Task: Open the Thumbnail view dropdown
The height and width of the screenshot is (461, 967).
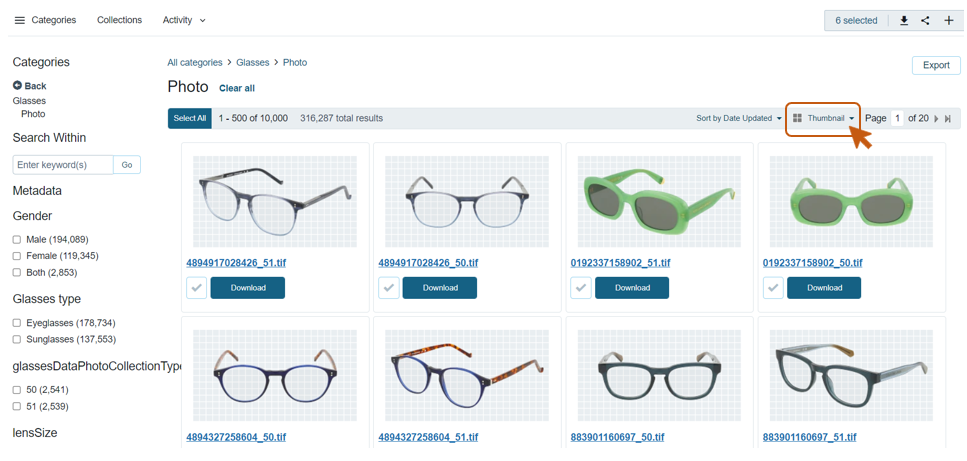Action: pyautogui.click(x=824, y=118)
